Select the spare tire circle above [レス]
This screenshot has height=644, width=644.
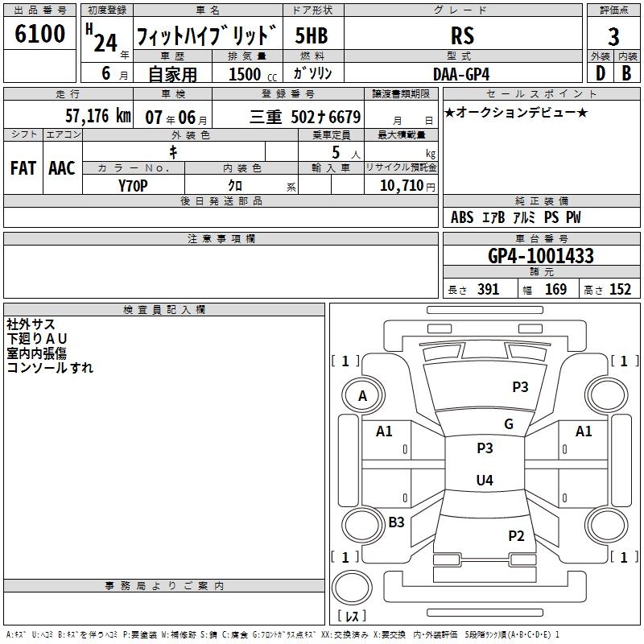tap(352, 587)
